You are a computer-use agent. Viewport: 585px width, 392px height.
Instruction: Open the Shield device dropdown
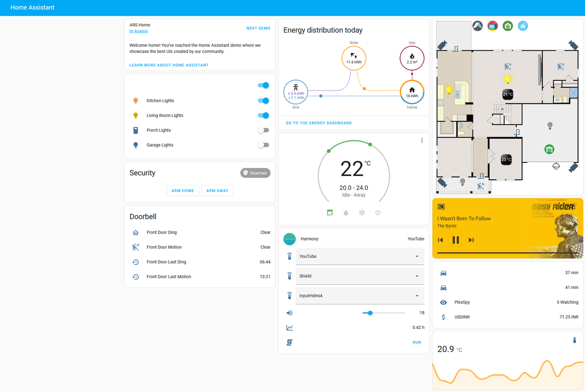(360, 276)
